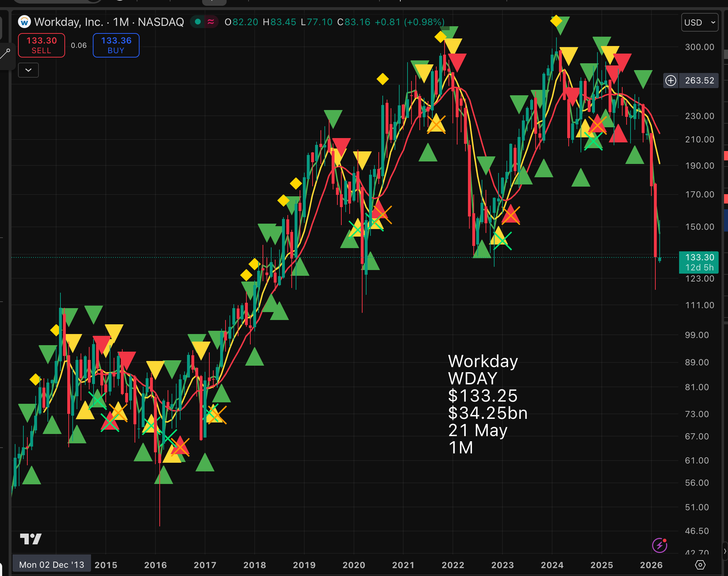Click the TradingView logo watermark
The height and width of the screenshot is (576, 728).
pos(31,539)
